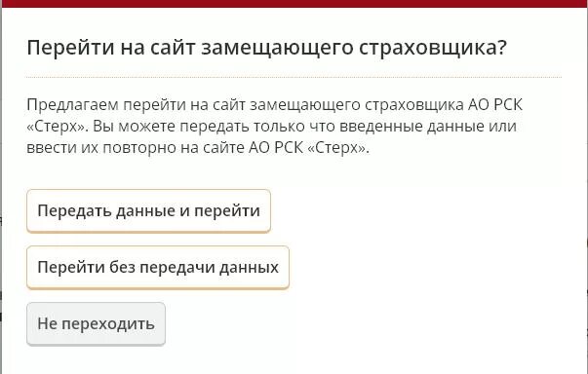This screenshot has width=588, height=374.
Task: Click the 'Не переходить' button
Action: click(96, 323)
